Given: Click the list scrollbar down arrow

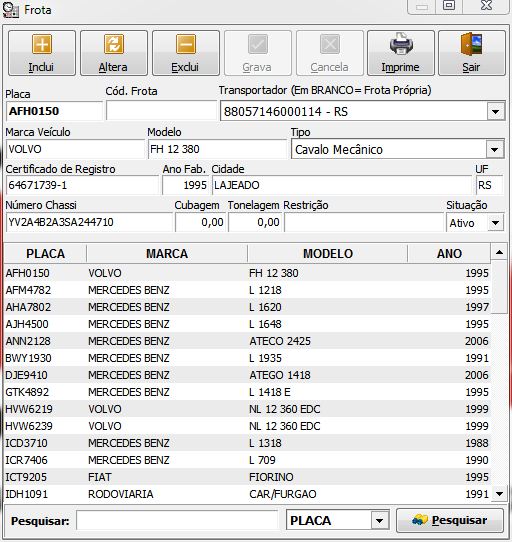Looking at the screenshot, I should coord(499,494).
